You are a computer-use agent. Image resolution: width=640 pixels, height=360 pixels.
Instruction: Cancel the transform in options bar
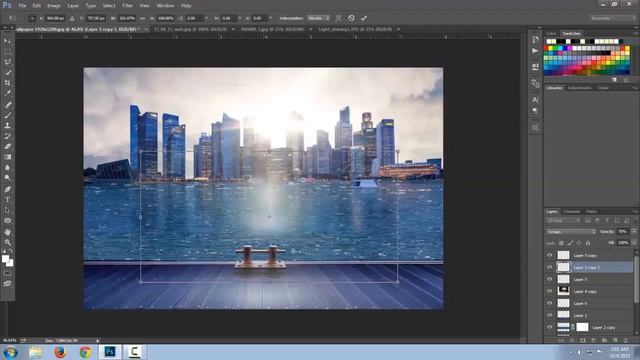coord(351,18)
